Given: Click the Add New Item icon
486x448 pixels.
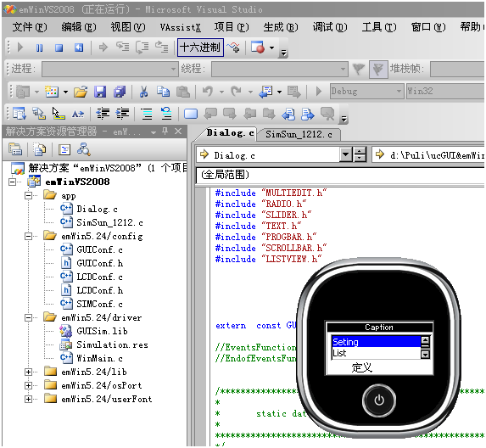Looking at the screenshot, I should pos(52,92).
